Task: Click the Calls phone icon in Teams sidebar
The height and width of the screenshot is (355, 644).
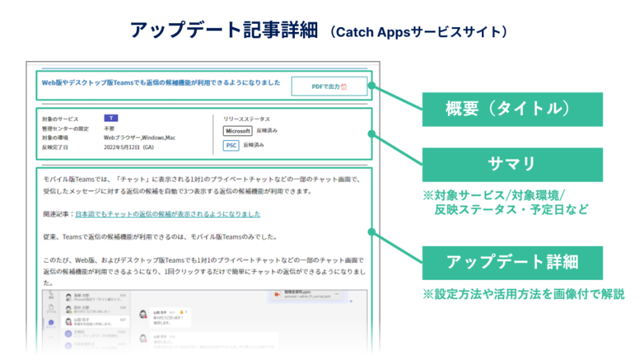Action: tap(50, 295)
